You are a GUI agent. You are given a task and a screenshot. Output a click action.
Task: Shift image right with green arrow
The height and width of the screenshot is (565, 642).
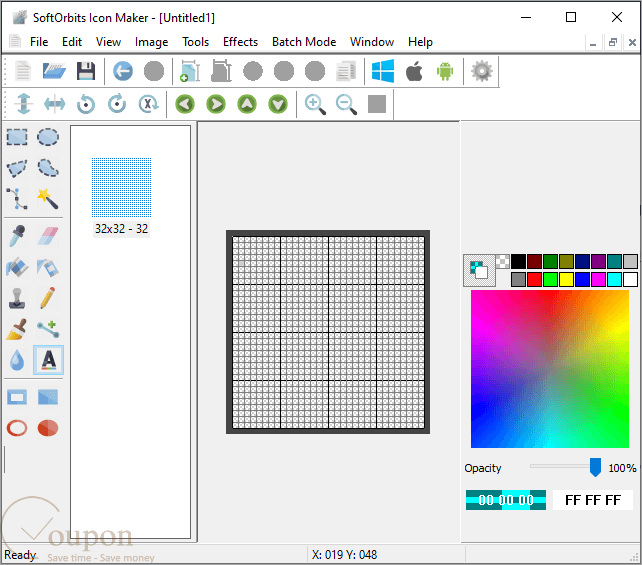point(216,104)
